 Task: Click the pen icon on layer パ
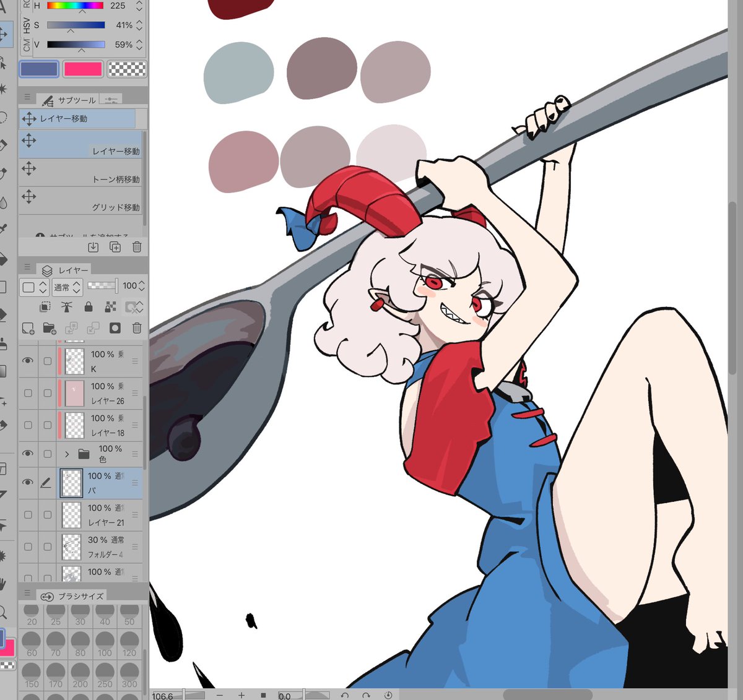(45, 483)
